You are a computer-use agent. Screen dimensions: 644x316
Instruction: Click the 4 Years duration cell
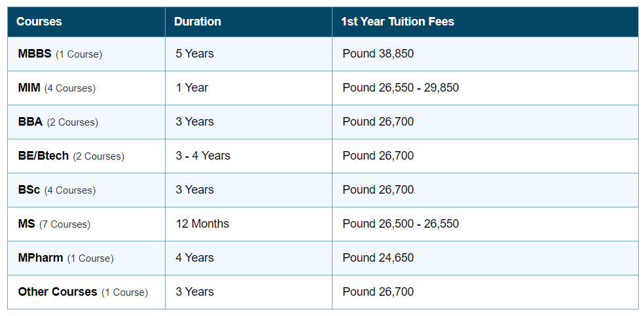click(194, 258)
